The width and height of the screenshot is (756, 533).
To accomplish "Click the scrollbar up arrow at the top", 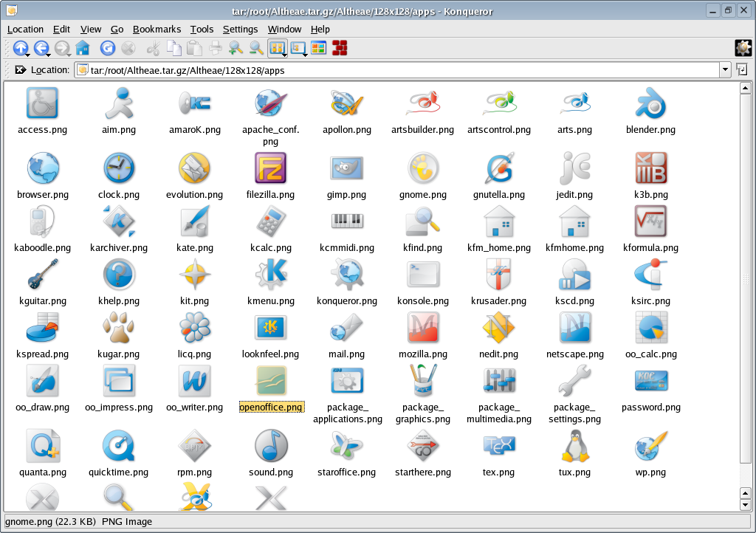I will 746,88.
